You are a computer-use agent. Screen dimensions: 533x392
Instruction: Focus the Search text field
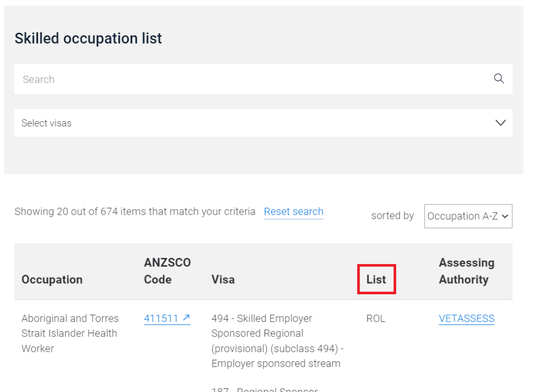pos(263,79)
